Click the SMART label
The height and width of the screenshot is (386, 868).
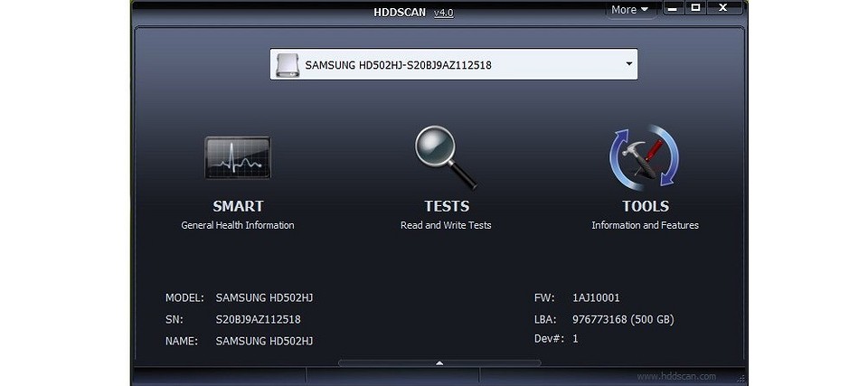[x=238, y=206]
